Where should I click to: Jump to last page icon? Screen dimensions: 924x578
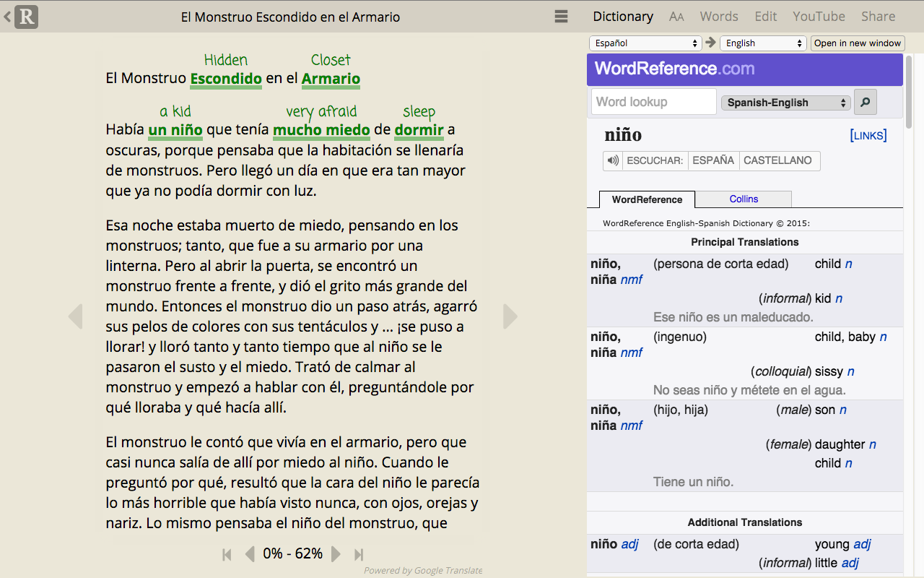pos(359,553)
